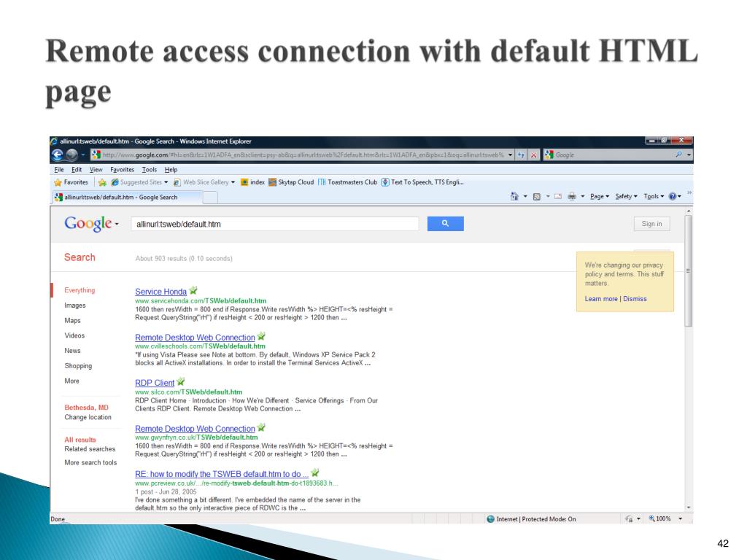Open the Tools menu in menu bar
Viewport: 747px width, 560px height.
[x=149, y=169]
